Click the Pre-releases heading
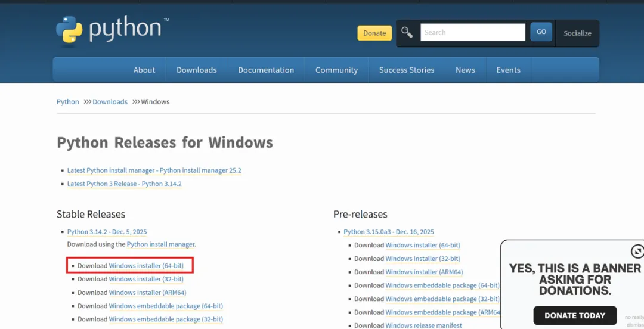This screenshot has width=644, height=329. (360, 214)
